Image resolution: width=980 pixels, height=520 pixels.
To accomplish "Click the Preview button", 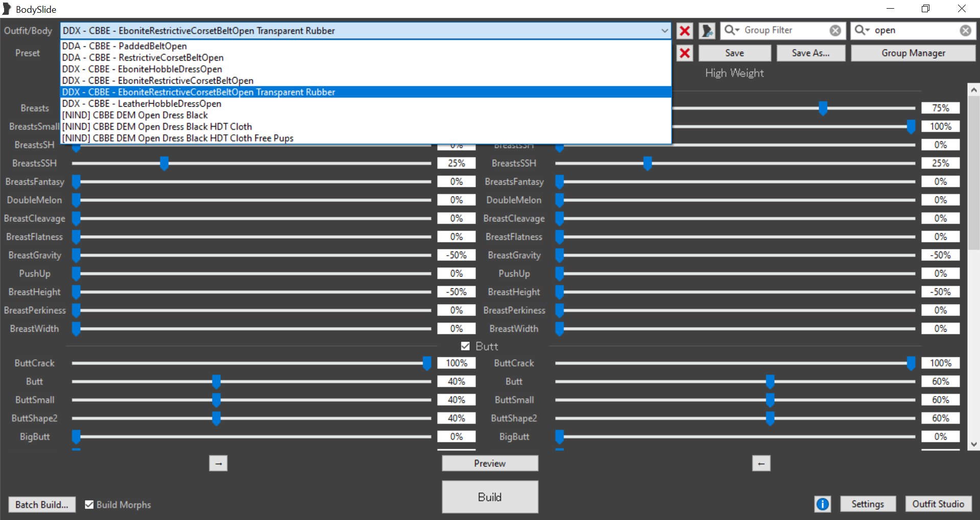I will 490,463.
